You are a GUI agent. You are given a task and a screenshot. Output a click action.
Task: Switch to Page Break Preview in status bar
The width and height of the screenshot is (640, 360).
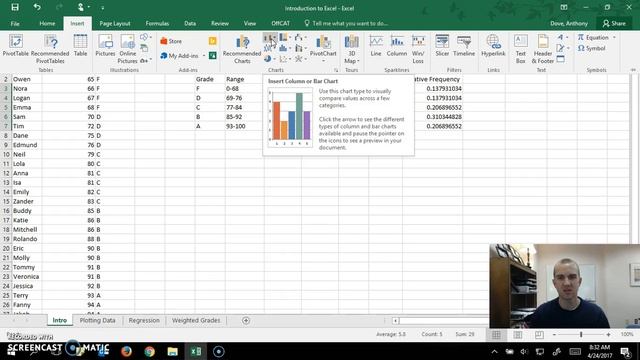coord(539,335)
